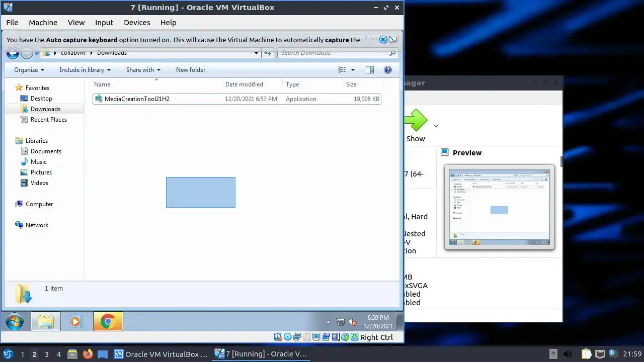Screen dimensions: 644x362
Task: Open the view options dropdown arrow
Action: 353,70
